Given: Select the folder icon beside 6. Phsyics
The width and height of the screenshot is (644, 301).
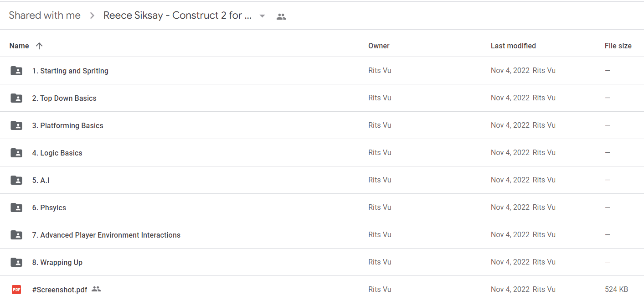Looking at the screenshot, I should click(x=16, y=208).
